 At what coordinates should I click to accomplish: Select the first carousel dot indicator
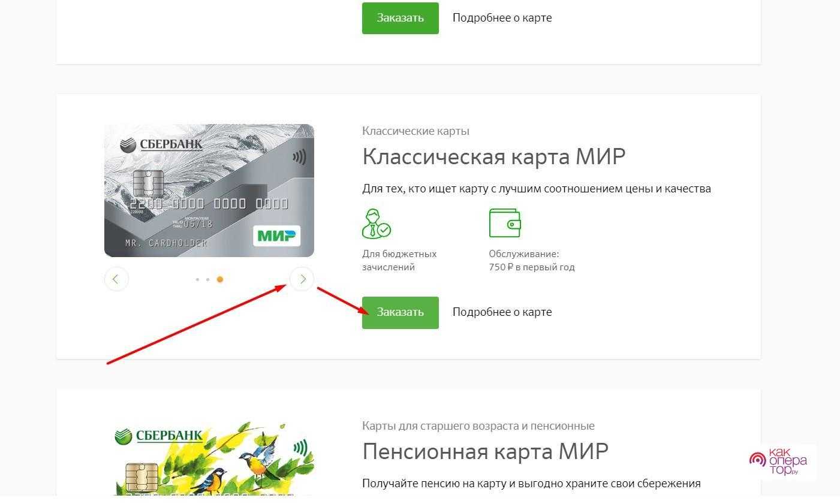(x=197, y=279)
